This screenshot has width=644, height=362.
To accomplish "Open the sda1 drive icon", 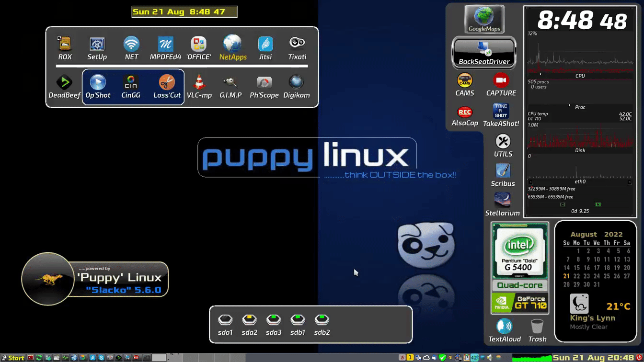I will click(x=225, y=324).
